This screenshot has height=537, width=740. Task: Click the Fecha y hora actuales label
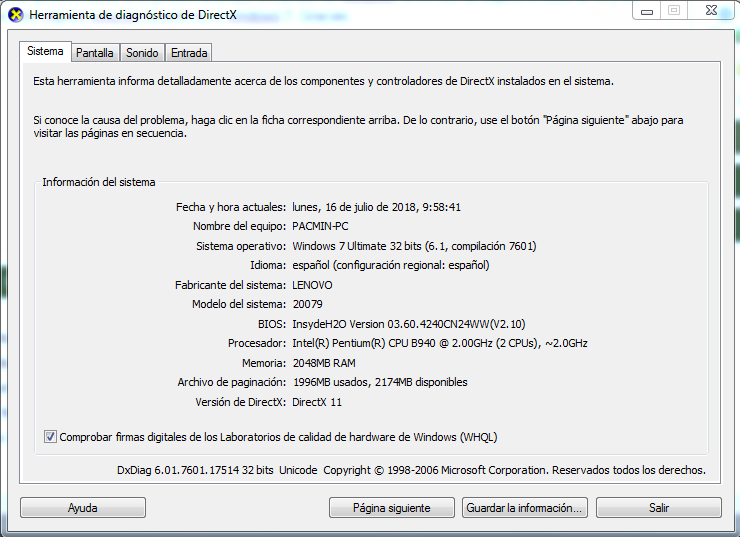point(231,207)
